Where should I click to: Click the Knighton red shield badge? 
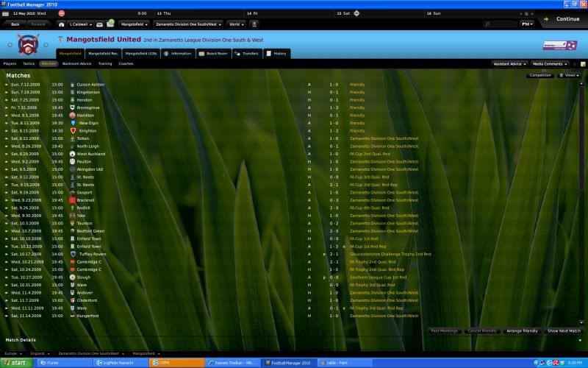[72, 130]
